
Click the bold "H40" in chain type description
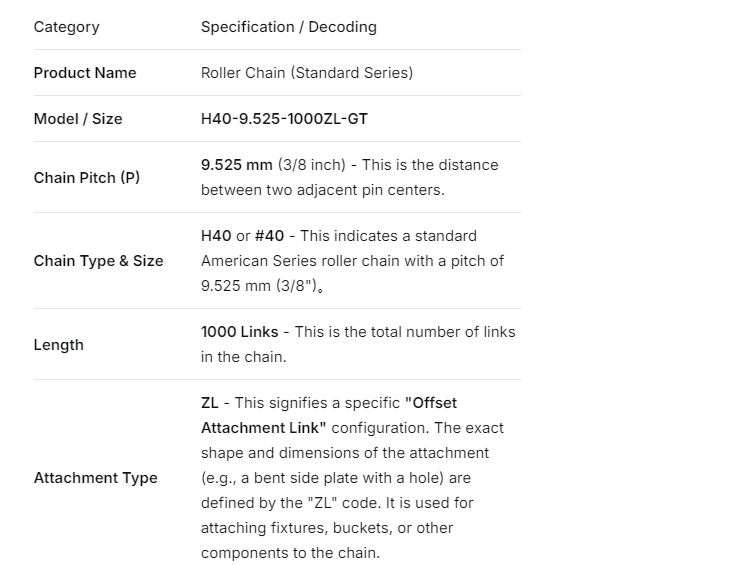click(x=216, y=236)
